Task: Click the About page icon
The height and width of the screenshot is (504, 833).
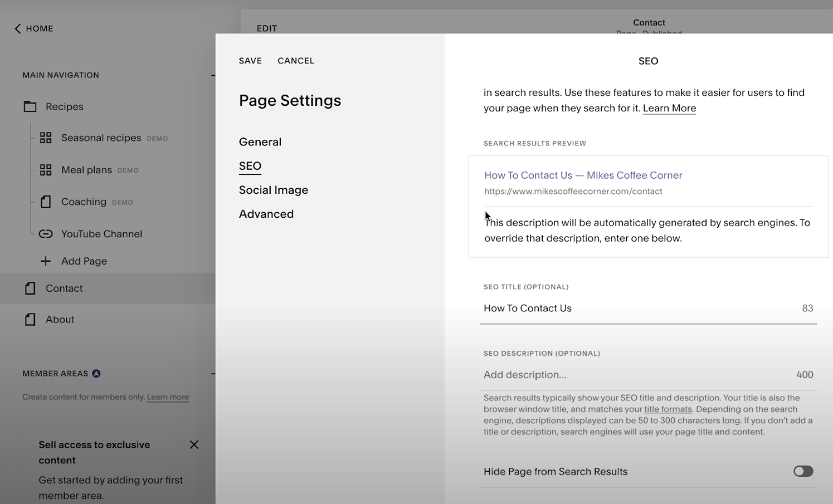Action: pyautogui.click(x=30, y=319)
